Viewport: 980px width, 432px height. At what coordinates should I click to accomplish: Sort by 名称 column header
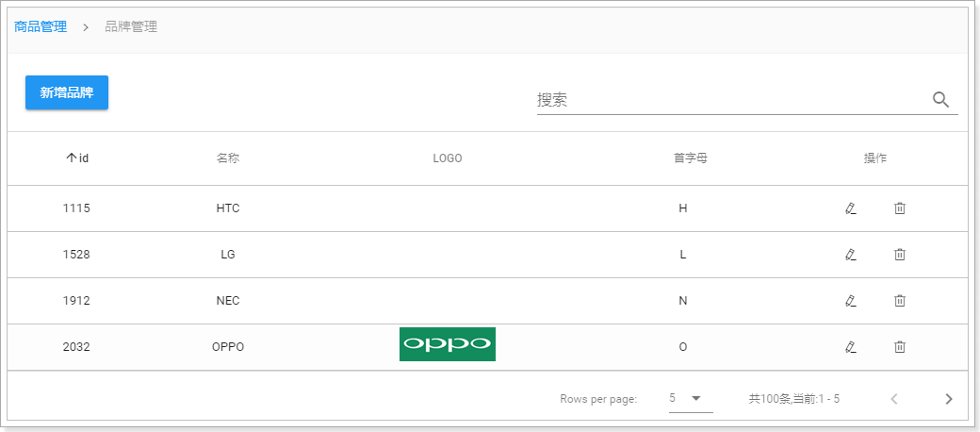click(228, 158)
